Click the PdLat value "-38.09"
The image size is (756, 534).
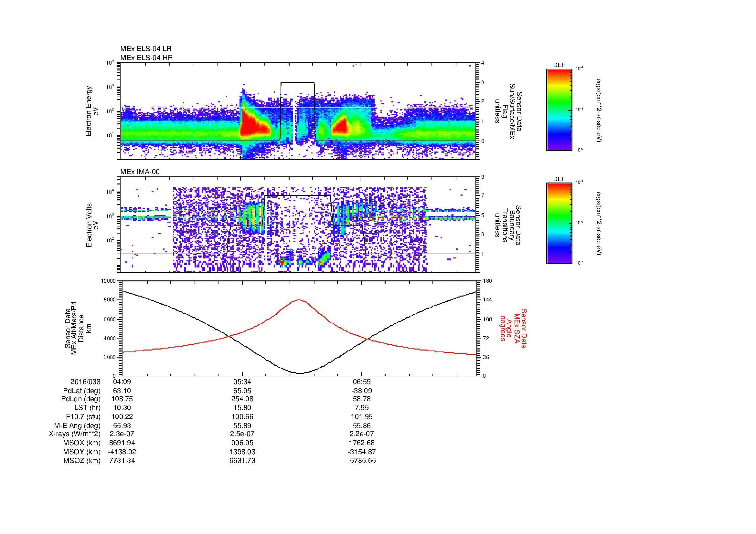point(362,391)
